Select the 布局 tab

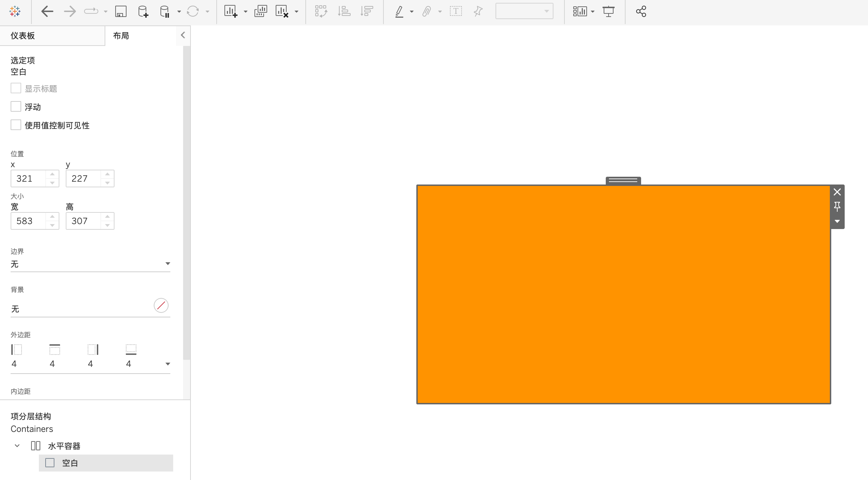pos(121,36)
